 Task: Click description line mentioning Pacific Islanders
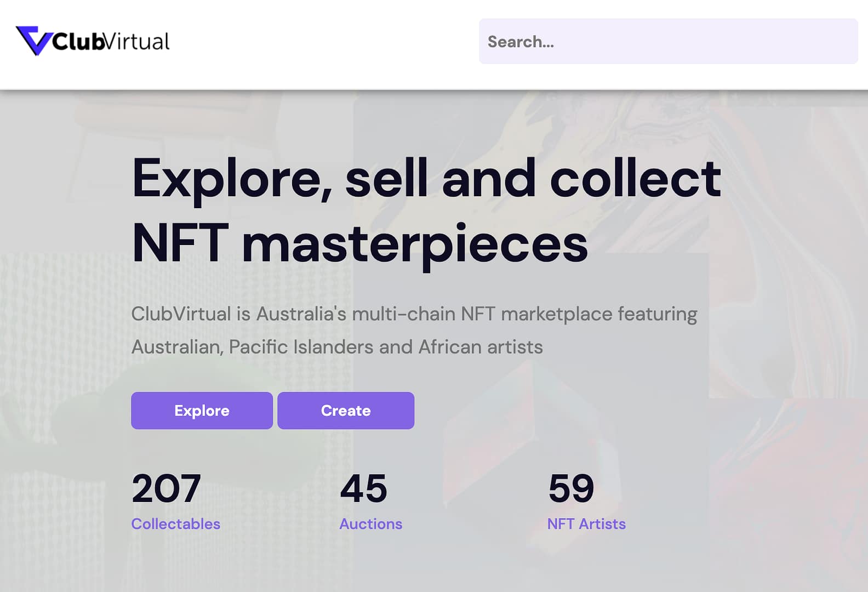(x=337, y=347)
